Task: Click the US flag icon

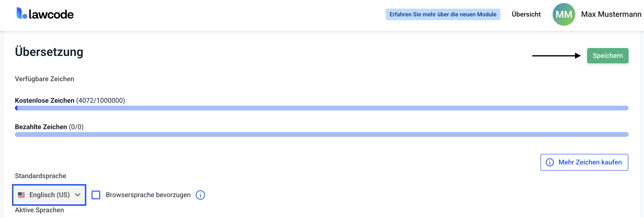Action: click(x=21, y=195)
